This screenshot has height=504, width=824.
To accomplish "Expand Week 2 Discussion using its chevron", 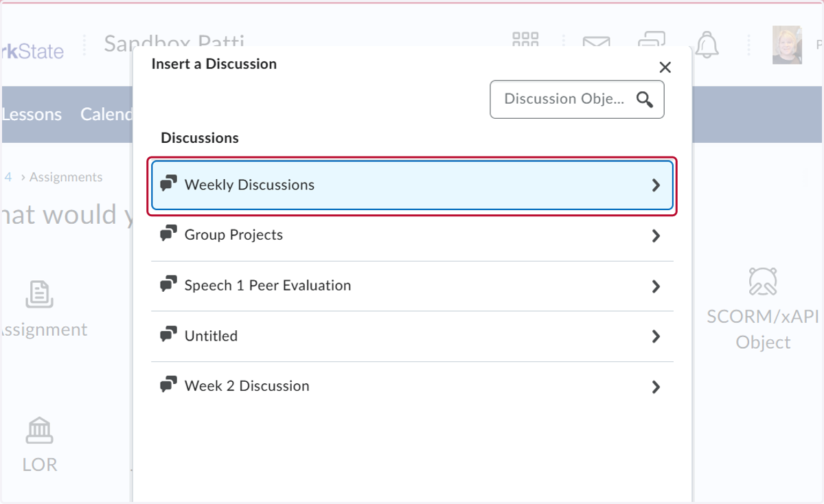I will pyautogui.click(x=656, y=387).
